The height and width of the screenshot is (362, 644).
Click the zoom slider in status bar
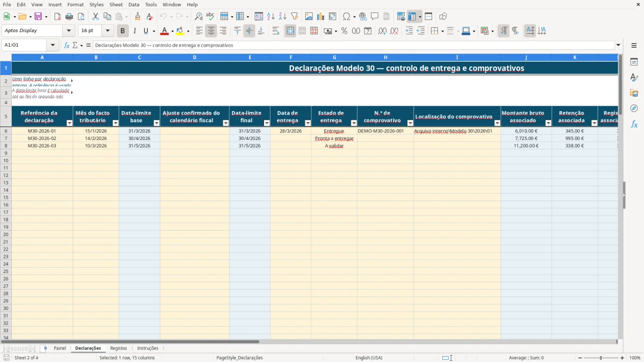(601, 358)
